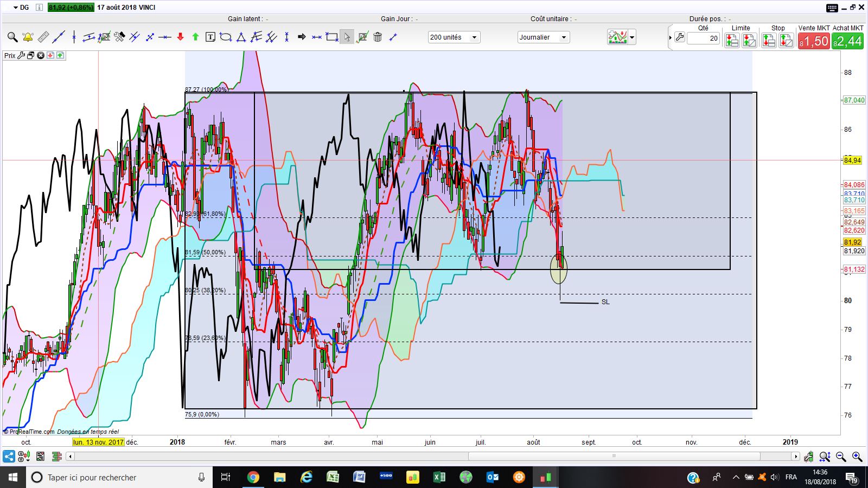Viewport: 868px width, 488px height.
Task: Click the red down arrow drawing tool
Action: (181, 37)
